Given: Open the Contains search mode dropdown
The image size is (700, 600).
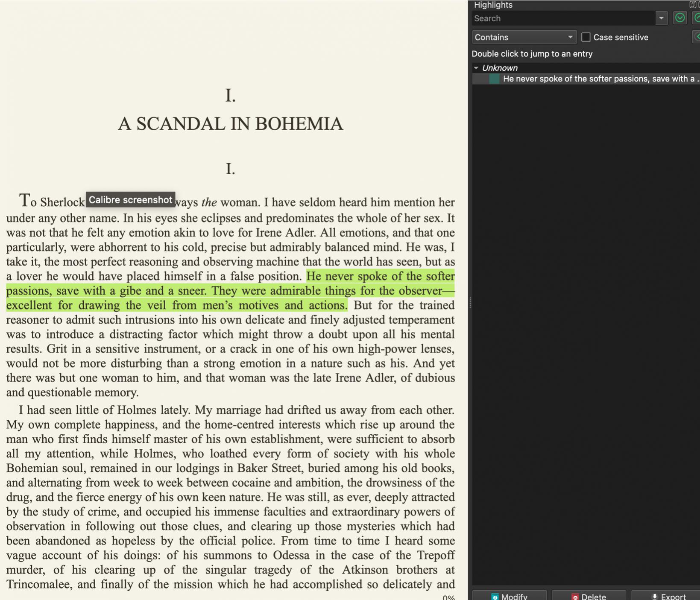Looking at the screenshot, I should [524, 37].
